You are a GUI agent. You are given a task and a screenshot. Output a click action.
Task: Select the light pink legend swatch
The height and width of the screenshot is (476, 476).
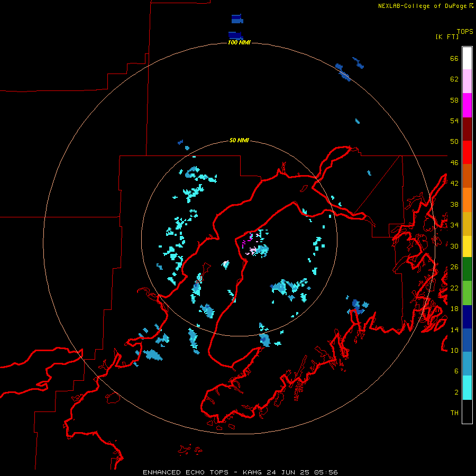(467, 81)
